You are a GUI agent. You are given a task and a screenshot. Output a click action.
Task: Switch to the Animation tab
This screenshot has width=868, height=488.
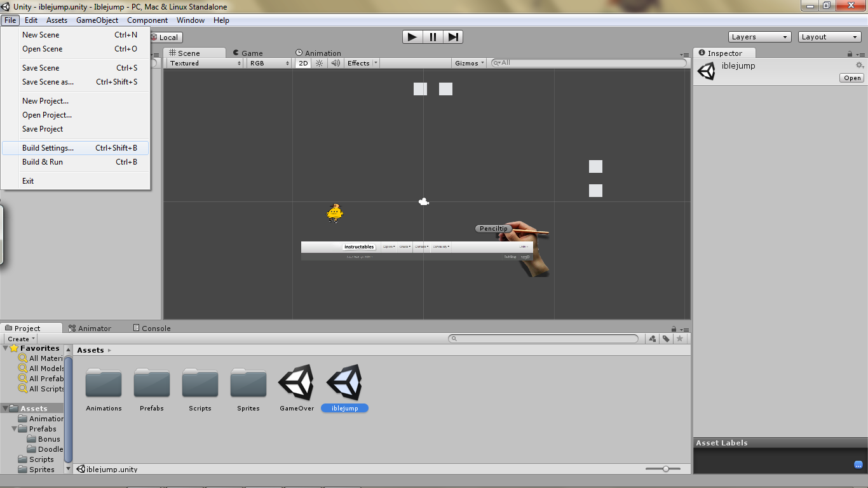click(x=318, y=53)
